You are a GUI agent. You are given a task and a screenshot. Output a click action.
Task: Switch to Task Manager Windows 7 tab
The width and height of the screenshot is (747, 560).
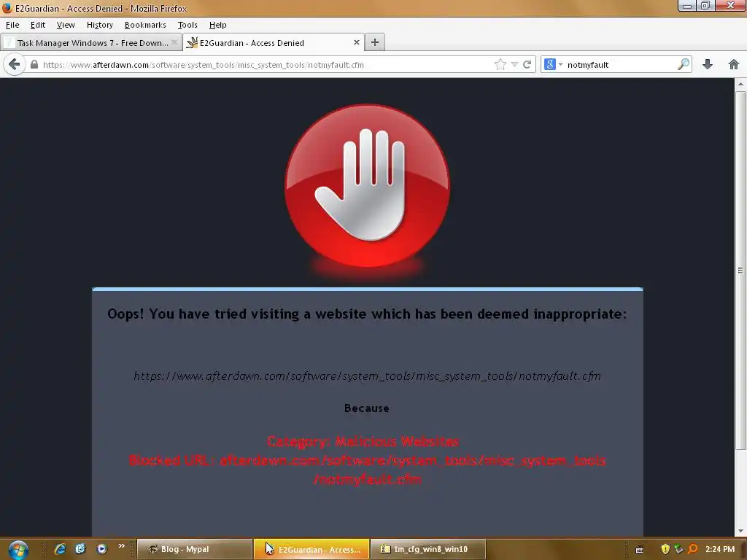tap(90, 42)
